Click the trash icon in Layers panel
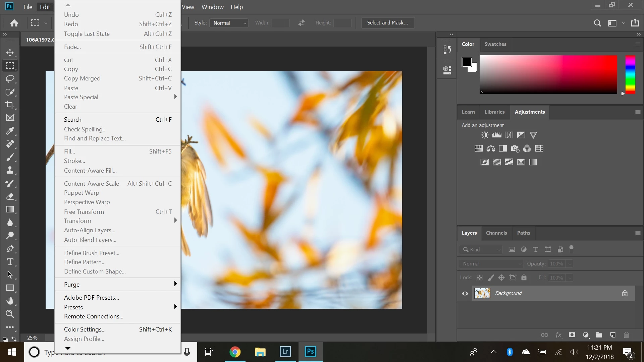The height and width of the screenshot is (362, 644). pos(626,335)
